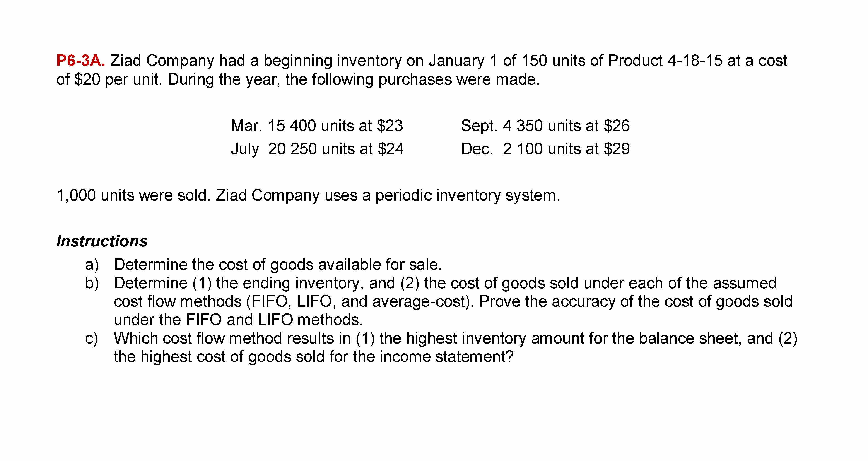Viewport: 868px width, 461px height.
Task: Click the words "Ziad Company" in the first line
Action: click(x=162, y=61)
